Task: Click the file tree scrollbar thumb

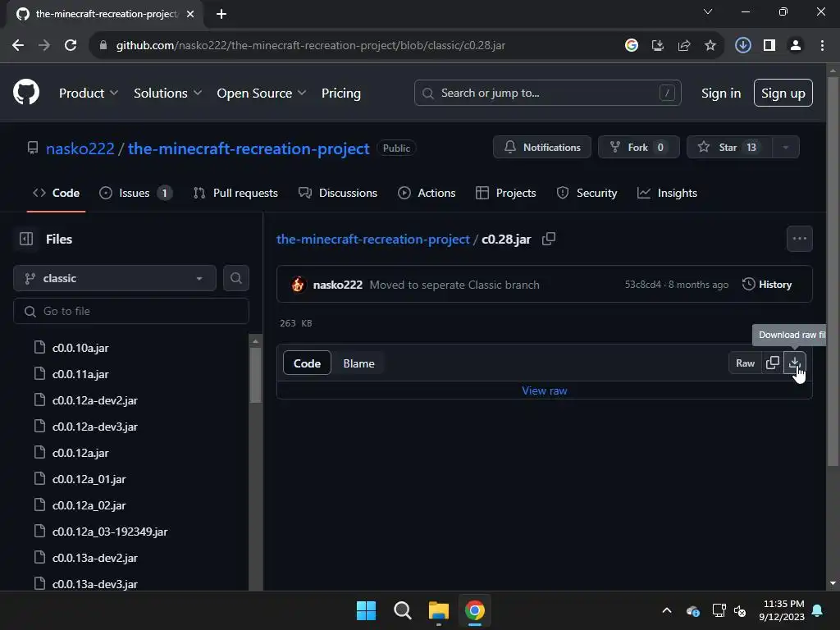Action: tap(256, 375)
